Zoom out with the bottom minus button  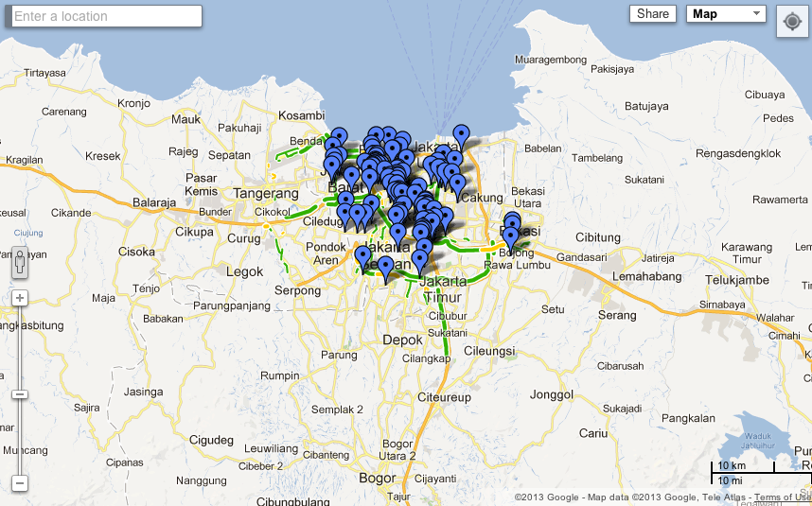[20, 483]
